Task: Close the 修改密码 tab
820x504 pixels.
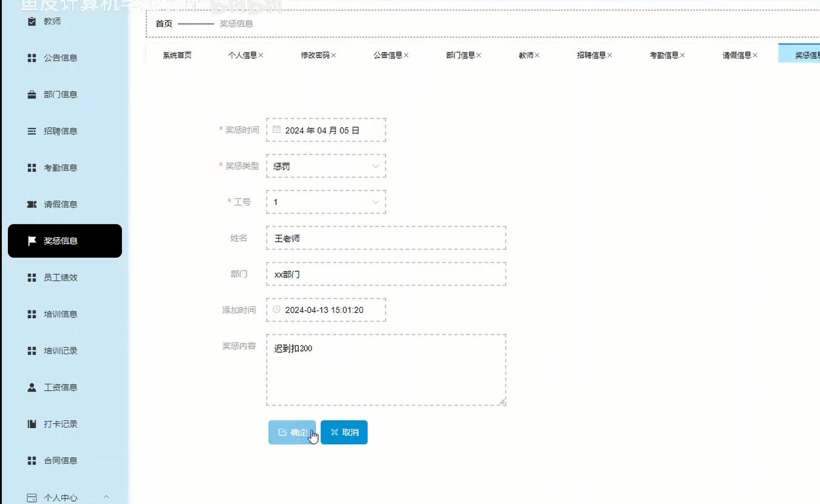Action: (334, 54)
